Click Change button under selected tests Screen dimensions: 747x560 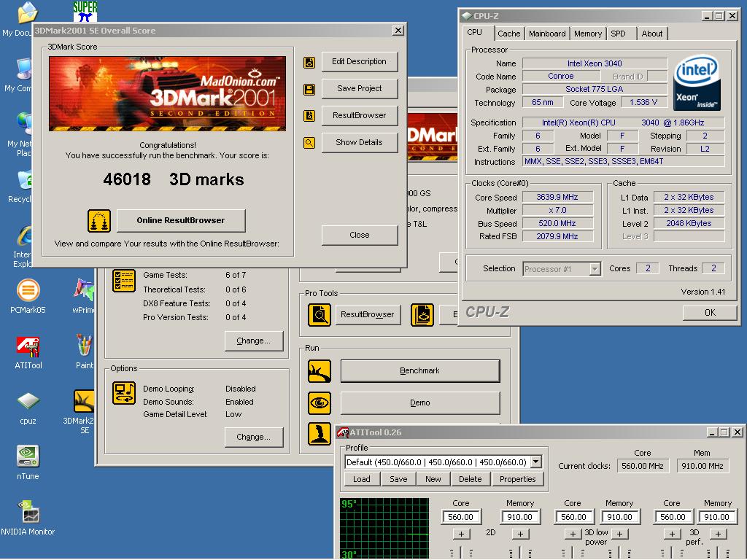tap(254, 341)
